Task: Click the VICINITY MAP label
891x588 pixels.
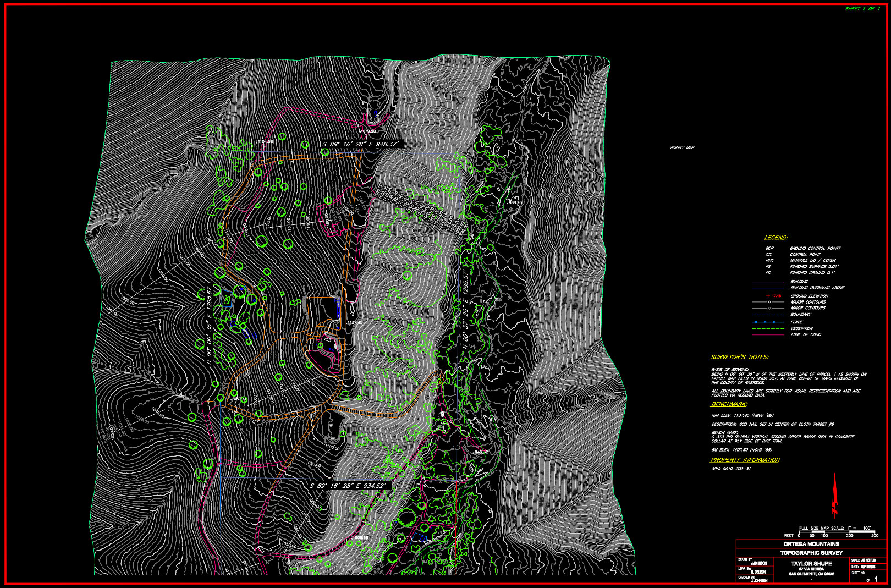Action: pos(681,147)
